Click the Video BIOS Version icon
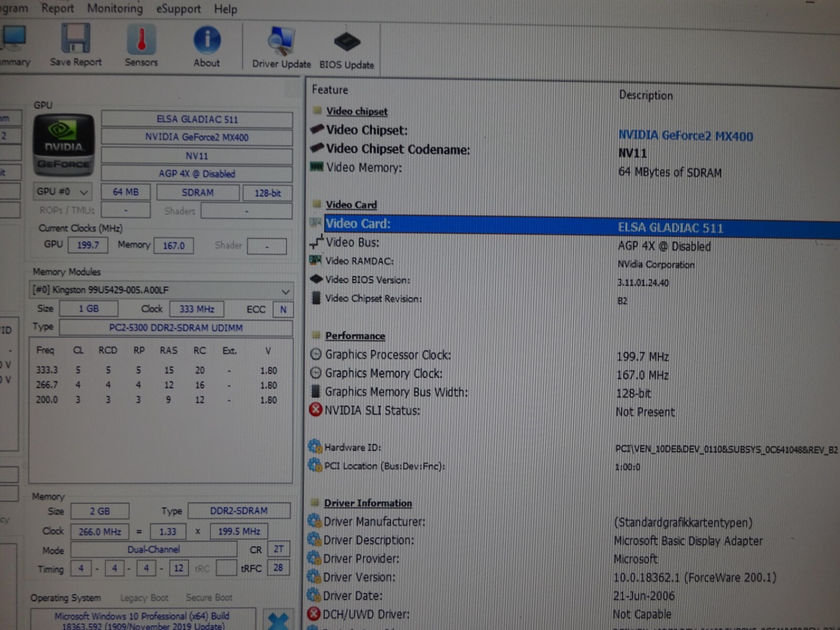Viewport: 840px width, 630px height. (x=316, y=279)
